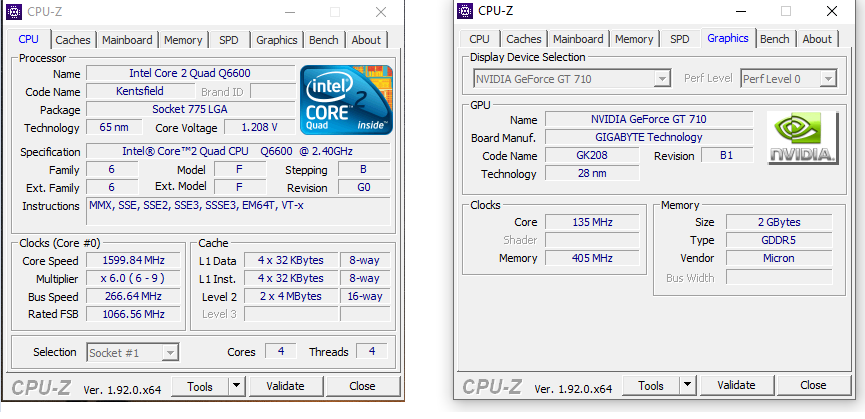This screenshot has width=865, height=419.
Task: Click the Tools button in right window
Action: [651, 385]
